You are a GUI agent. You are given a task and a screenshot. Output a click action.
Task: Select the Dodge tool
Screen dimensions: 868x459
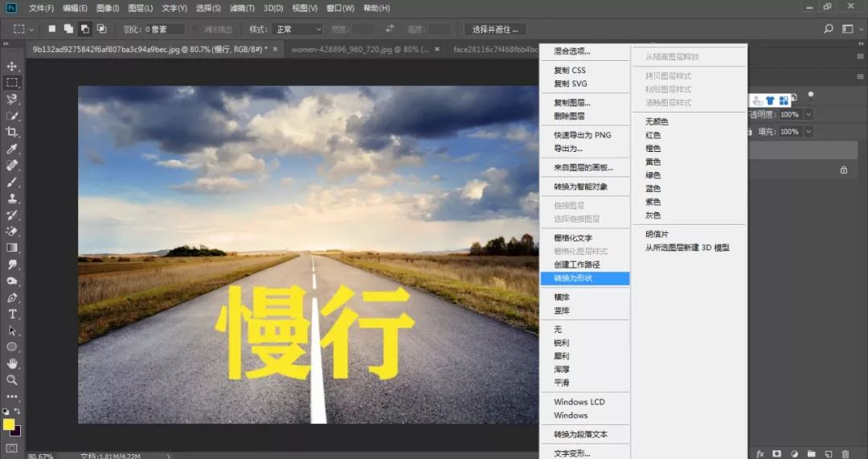(x=11, y=281)
